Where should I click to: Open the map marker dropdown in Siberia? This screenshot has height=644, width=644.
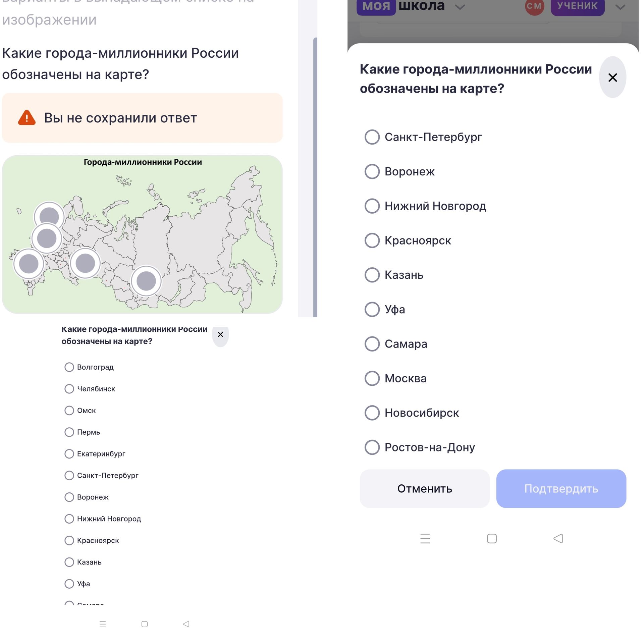146,281
